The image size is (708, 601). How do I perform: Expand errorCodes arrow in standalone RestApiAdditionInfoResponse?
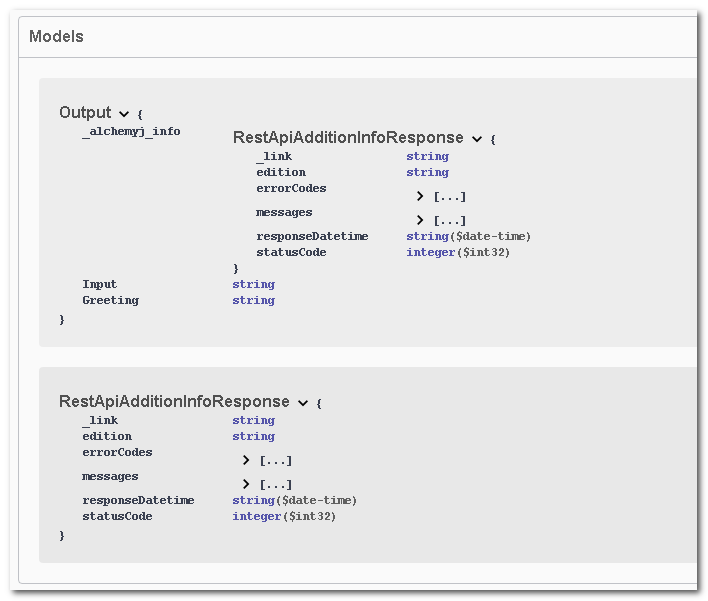(x=246, y=460)
